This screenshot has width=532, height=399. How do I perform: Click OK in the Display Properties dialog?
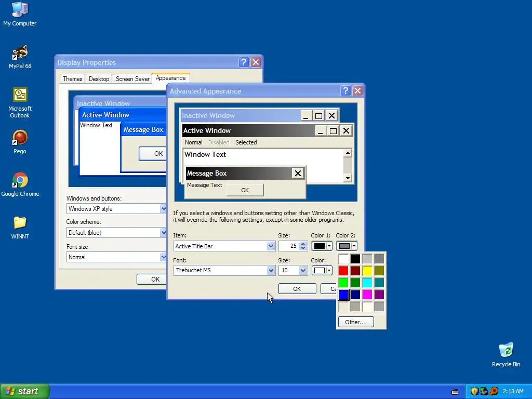click(152, 279)
